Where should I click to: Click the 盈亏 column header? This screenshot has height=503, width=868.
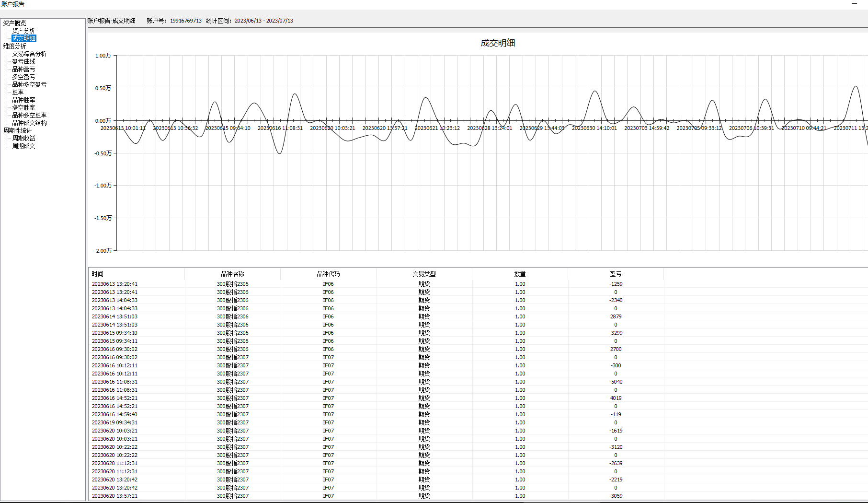tap(616, 274)
